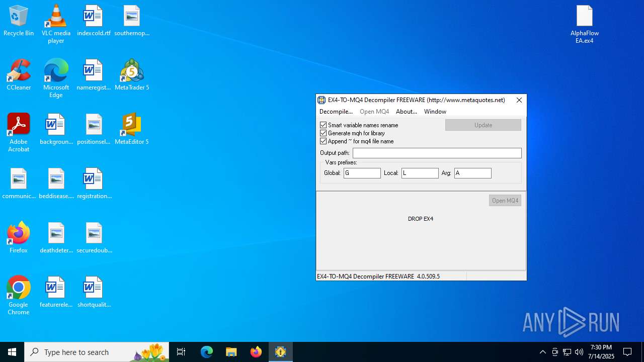This screenshot has height=362, width=644.
Task: Select registration Word document icon
Action: click(x=94, y=184)
